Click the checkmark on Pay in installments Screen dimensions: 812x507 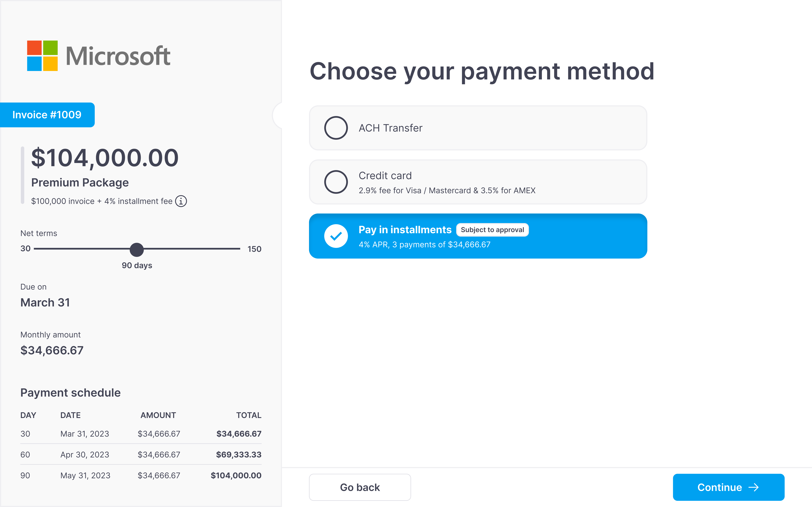pos(336,236)
